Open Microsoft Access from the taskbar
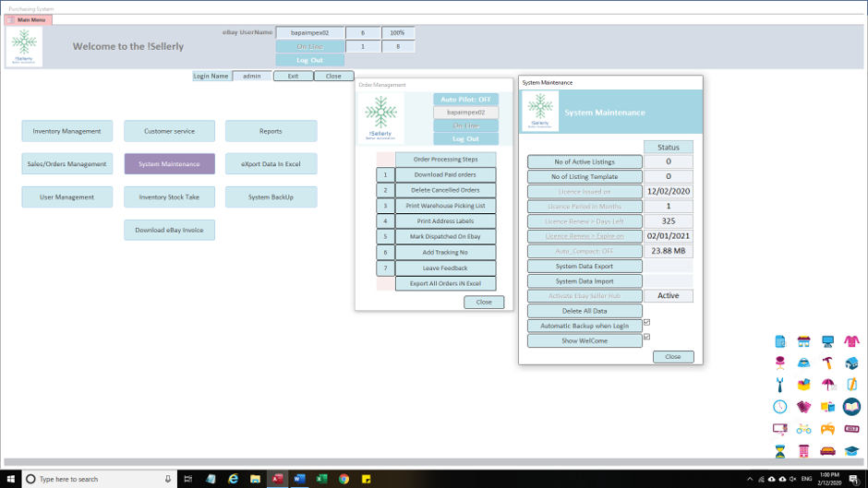 coord(277,479)
